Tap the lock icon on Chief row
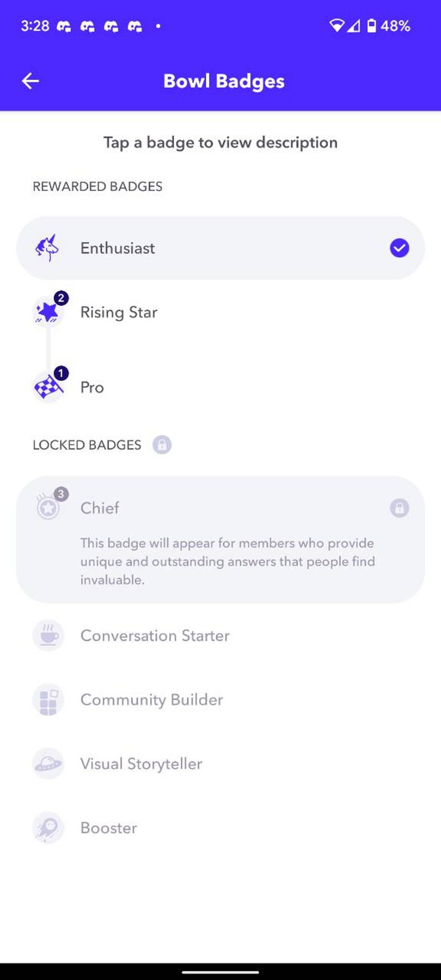This screenshot has width=441, height=980. pos(399,508)
